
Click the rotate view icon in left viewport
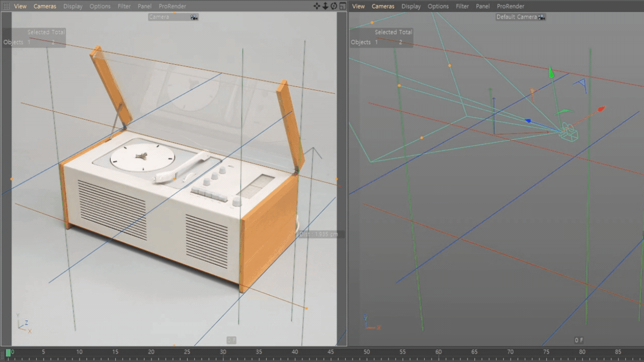click(x=334, y=6)
